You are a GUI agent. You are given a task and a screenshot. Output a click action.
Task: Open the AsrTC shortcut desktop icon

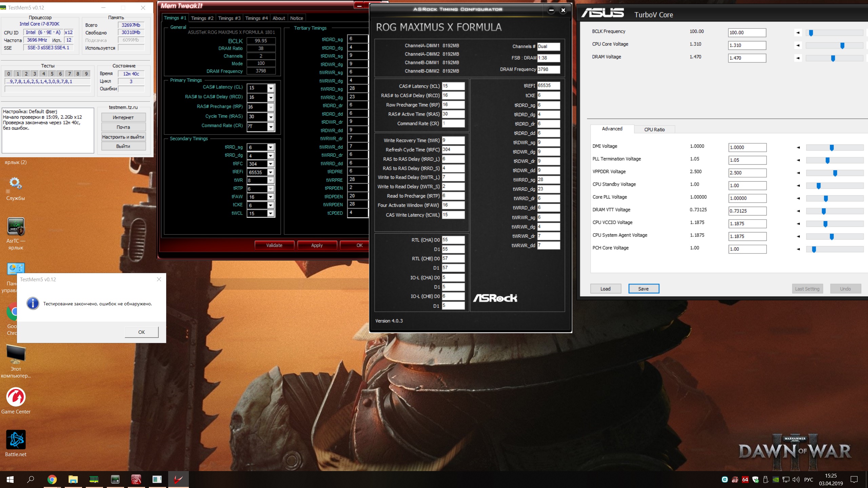tap(16, 226)
